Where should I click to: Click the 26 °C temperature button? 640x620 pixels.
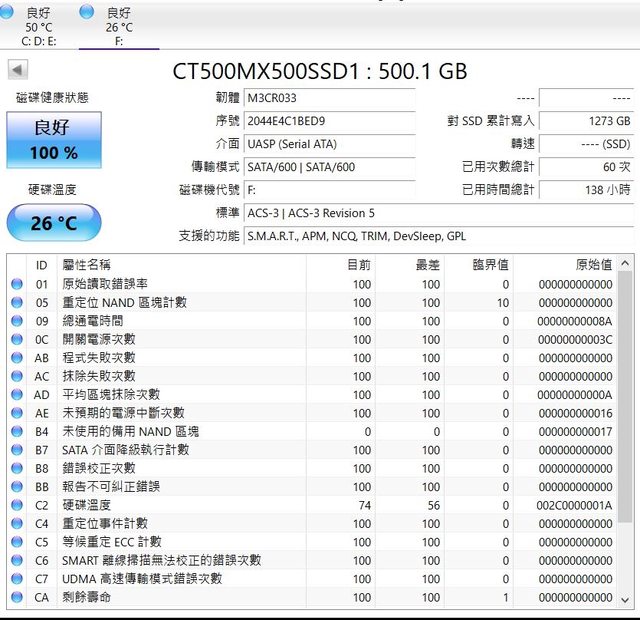(x=54, y=223)
